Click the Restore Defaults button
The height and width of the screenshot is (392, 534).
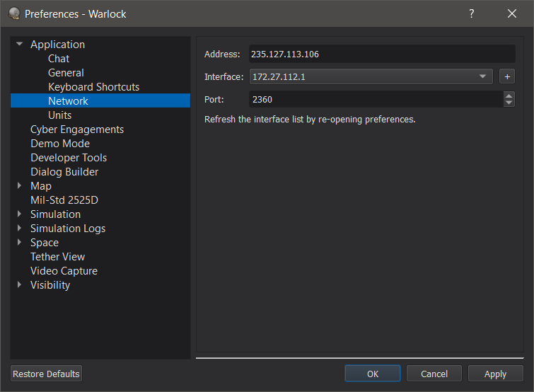[x=46, y=374]
